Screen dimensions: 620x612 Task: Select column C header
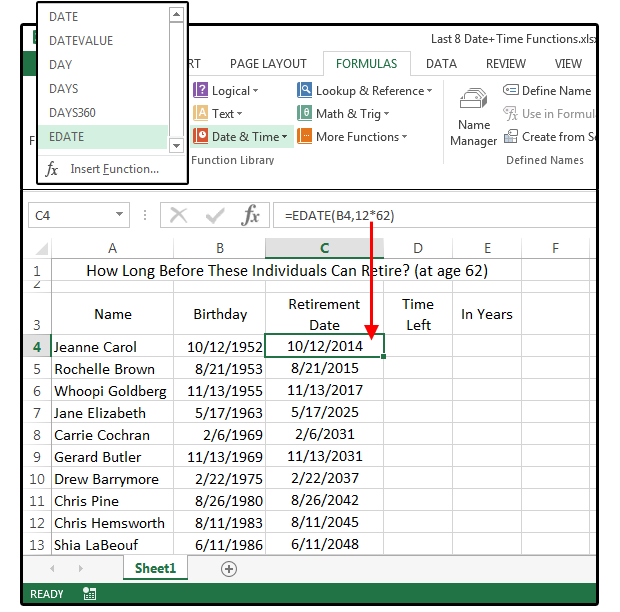(x=325, y=248)
